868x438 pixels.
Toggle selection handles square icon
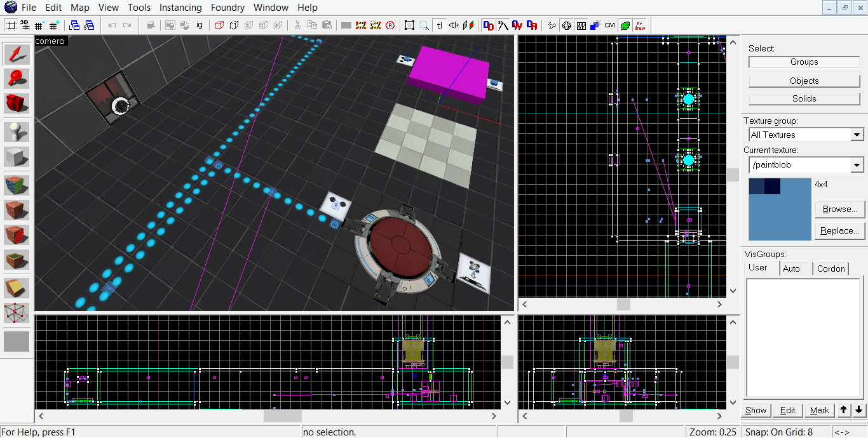[409, 25]
